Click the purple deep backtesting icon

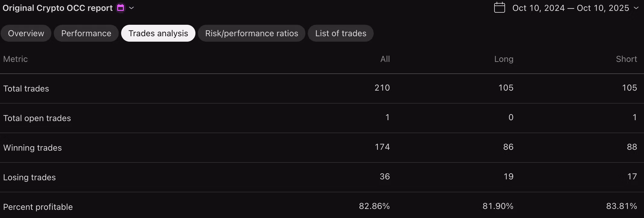(121, 8)
